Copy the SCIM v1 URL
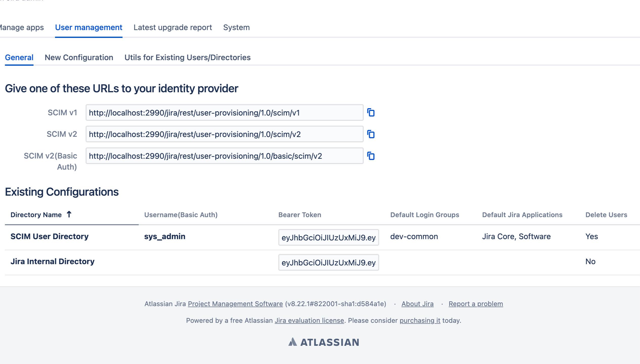The height and width of the screenshot is (364, 640). tap(371, 112)
